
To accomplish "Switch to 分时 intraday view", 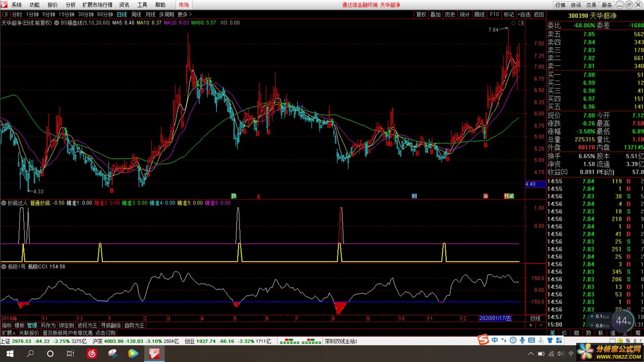I will tap(17, 14).
